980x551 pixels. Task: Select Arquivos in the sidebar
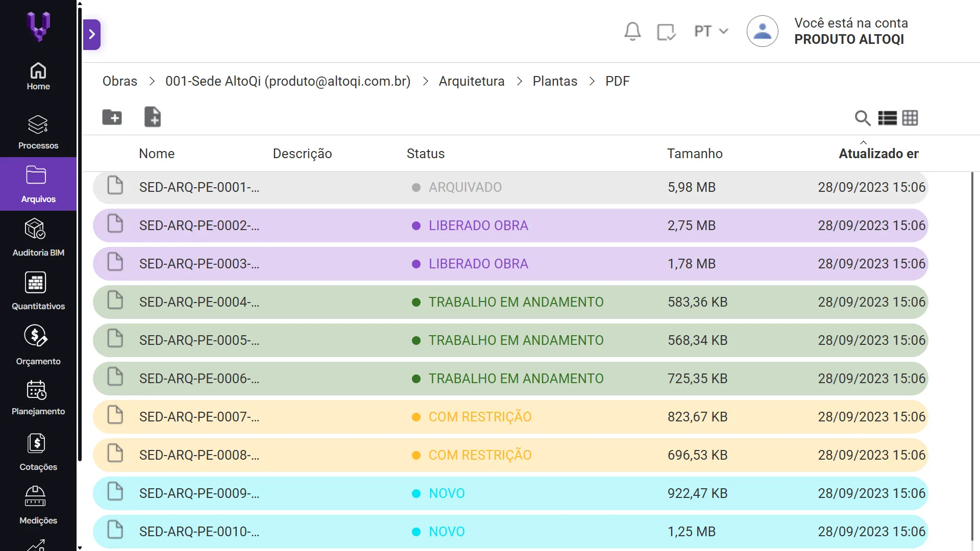point(38,184)
